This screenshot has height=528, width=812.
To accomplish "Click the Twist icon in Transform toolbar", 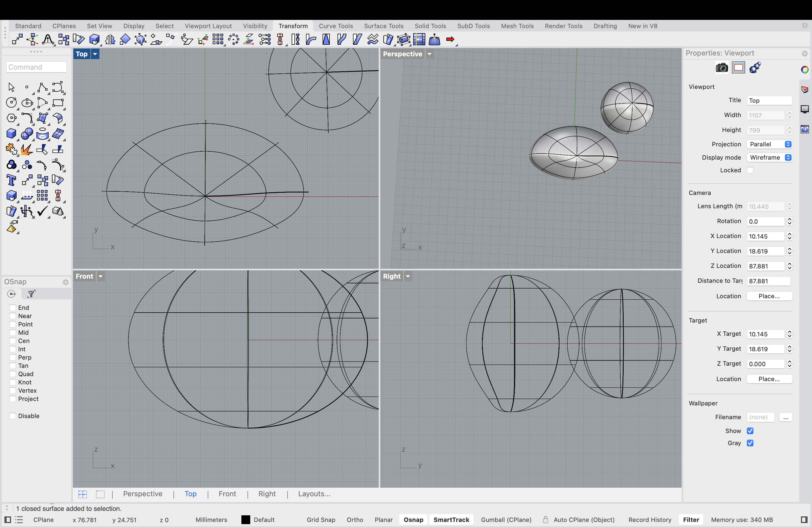I will [x=296, y=39].
